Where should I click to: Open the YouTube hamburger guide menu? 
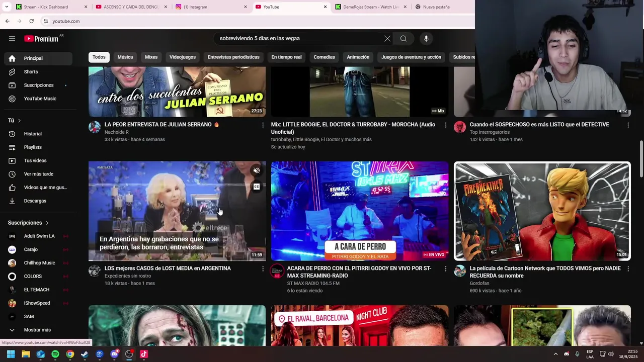tap(12, 39)
